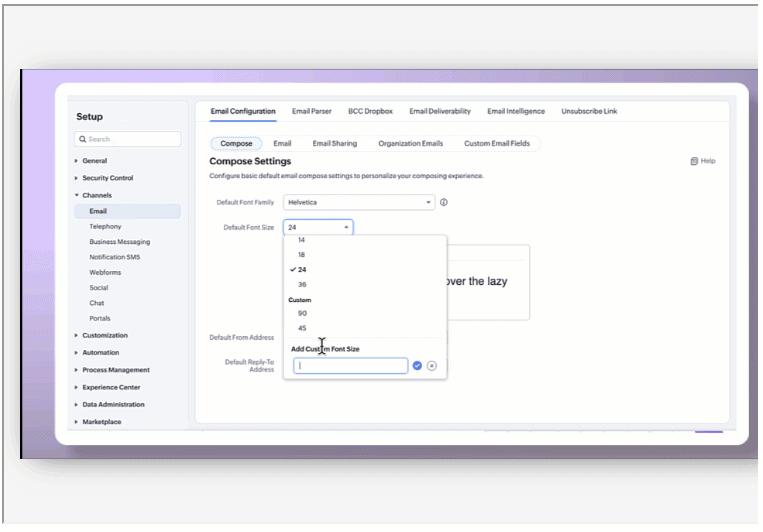
Task: Open Email under Channels
Action: coord(127,211)
